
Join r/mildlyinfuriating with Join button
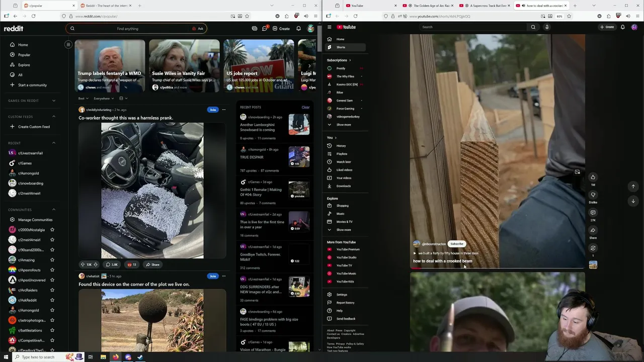tap(213, 110)
